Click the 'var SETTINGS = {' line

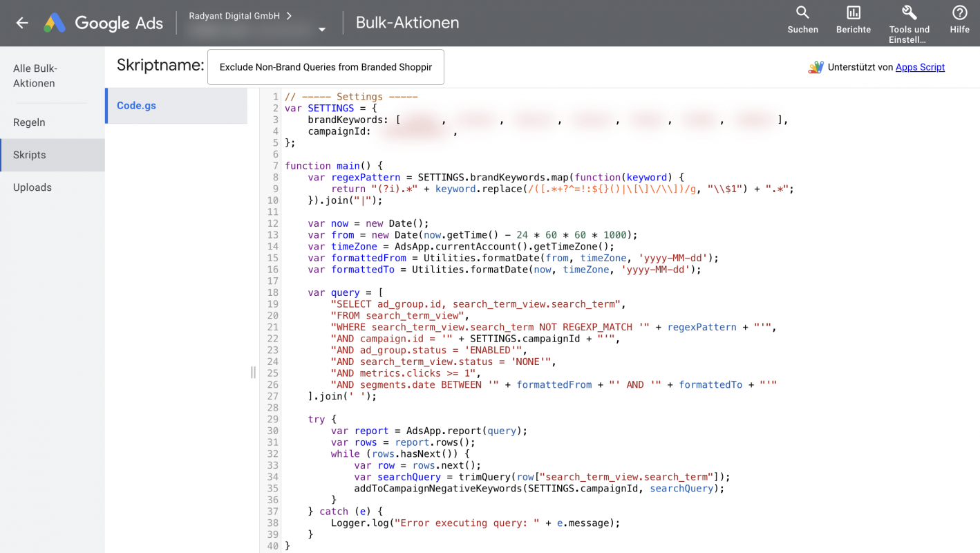point(330,108)
